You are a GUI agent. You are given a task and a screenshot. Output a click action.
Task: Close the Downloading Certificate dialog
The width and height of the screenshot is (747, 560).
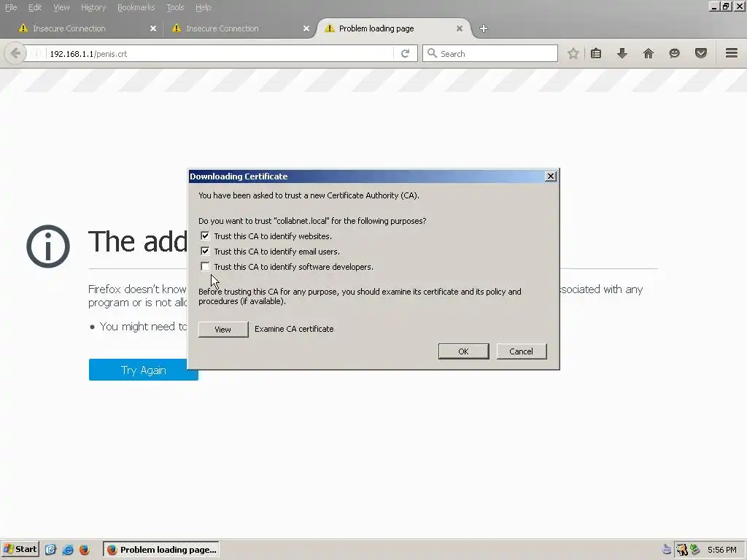pyautogui.click(x=550, y=176)
